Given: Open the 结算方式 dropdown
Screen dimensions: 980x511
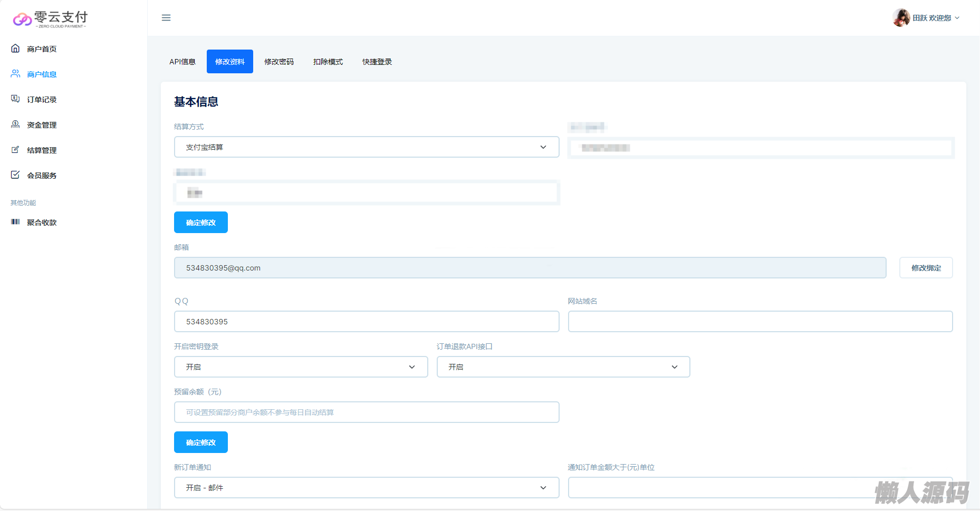Looking at the screenshot, I should tap(366, 147).
